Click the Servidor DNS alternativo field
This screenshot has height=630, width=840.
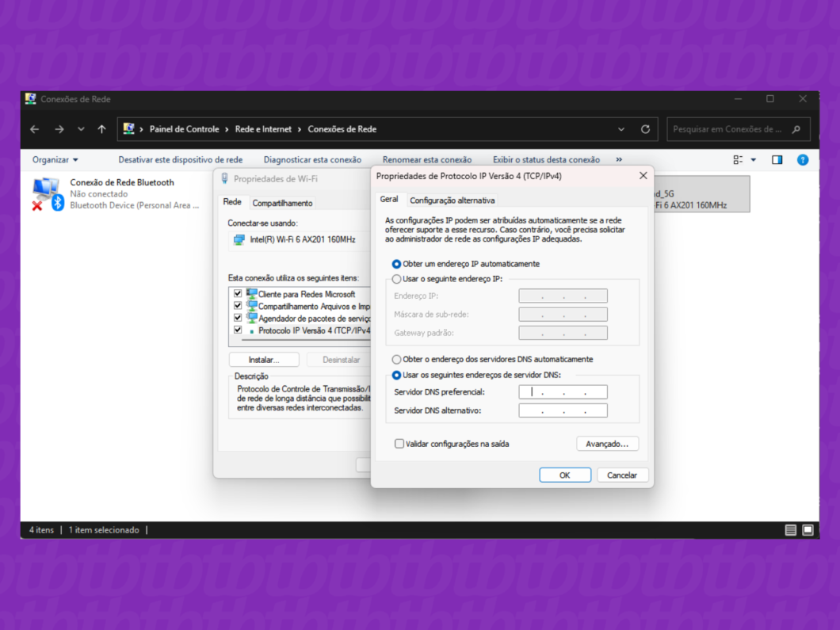point(563,411)
